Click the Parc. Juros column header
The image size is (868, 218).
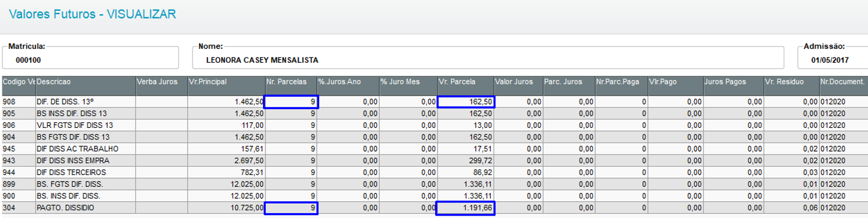(568, 85)
